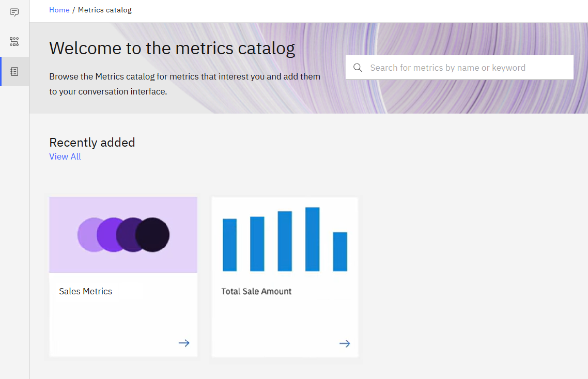Screen dimensions: 588x379
Task: Click the tallest blue bar in chart
Action: pos(312,239)
